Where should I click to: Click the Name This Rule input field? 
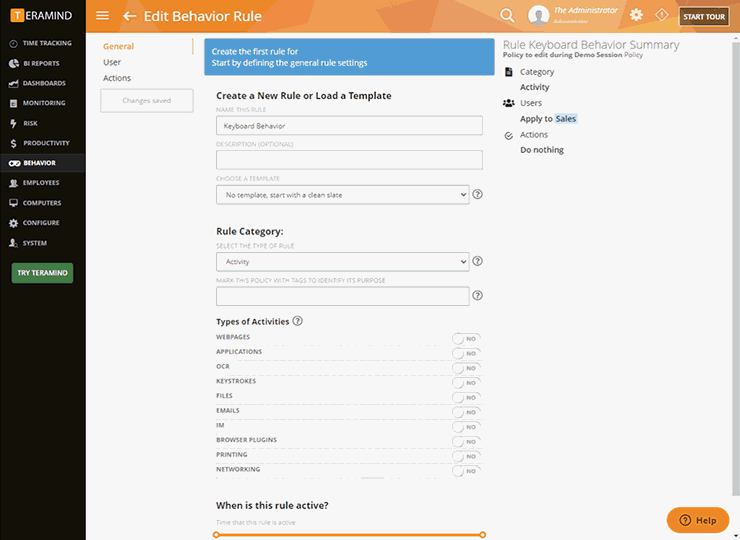click(x=349, y=127)
